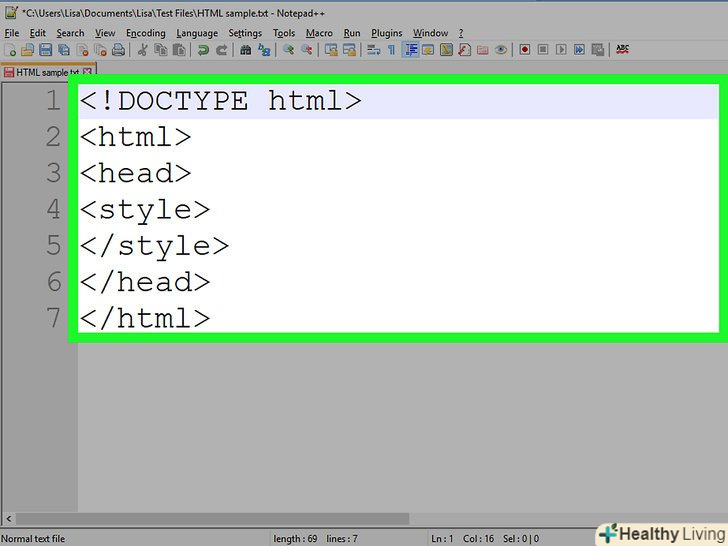728x546 pixels.
Task: Open the Encoding menu
Action: (x=146, y=33)
